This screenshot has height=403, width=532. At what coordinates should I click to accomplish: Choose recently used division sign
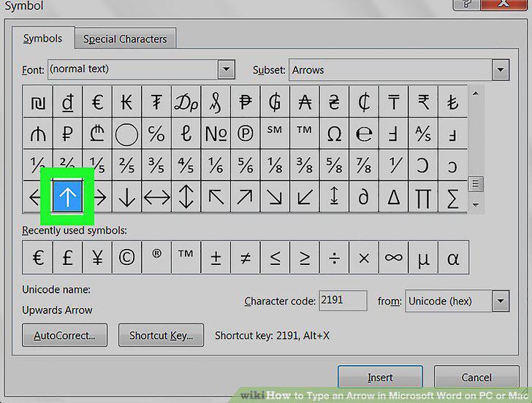click(x=334, y=258)
